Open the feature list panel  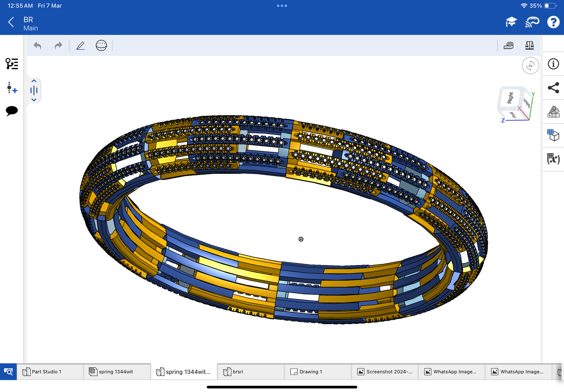pyautogui.click(x=12, y=64)
